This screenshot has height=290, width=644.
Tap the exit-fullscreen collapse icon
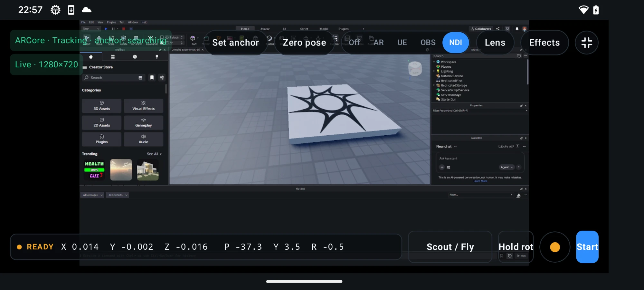(587, 43)
